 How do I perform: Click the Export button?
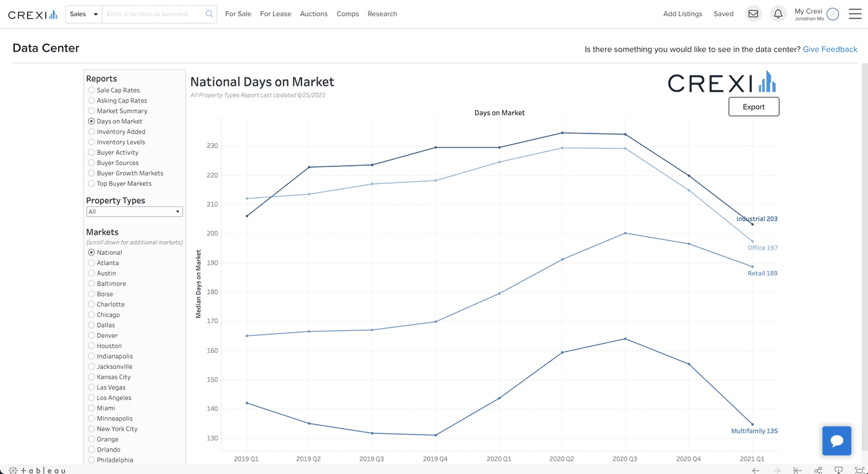pos(753,106)
